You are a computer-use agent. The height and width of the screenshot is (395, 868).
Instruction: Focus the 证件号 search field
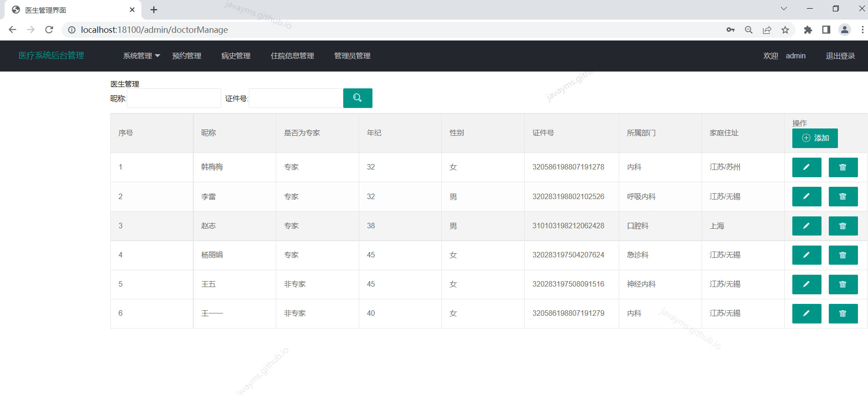tap(296, 98)
